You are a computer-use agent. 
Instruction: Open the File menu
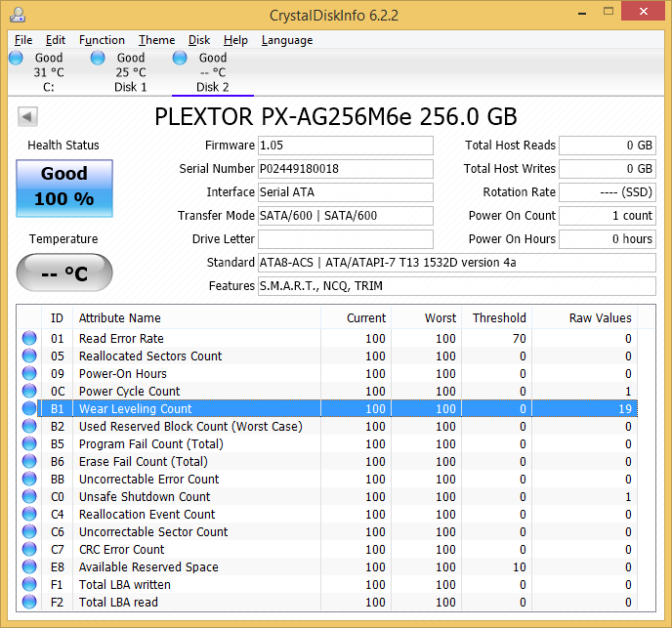(x=23, y=40)
